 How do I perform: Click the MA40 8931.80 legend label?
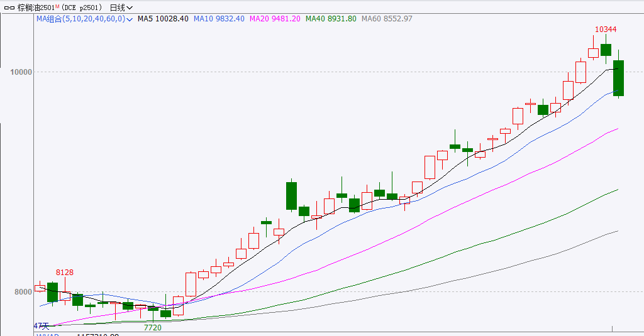pyautogui.click(x=331, y=19)
